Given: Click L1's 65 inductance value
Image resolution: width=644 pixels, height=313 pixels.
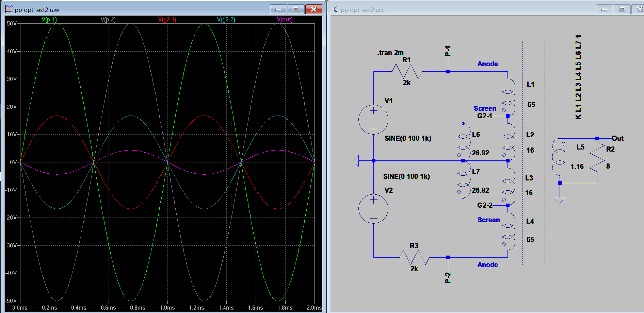Looking at the screenshot, I should (531, 105).
